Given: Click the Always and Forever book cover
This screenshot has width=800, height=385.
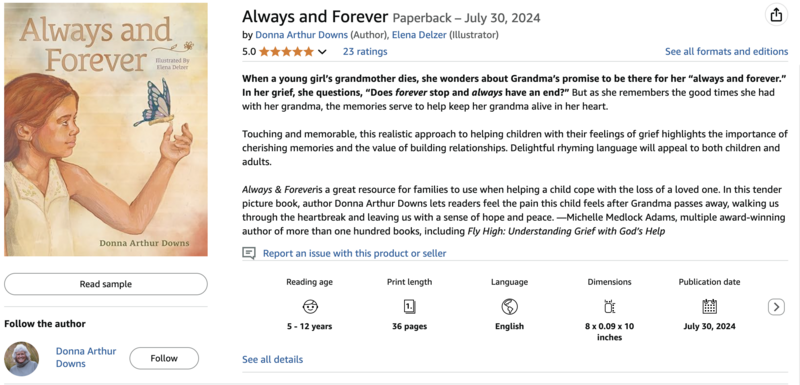Looking at the screenshot, I should coord(106,130).
